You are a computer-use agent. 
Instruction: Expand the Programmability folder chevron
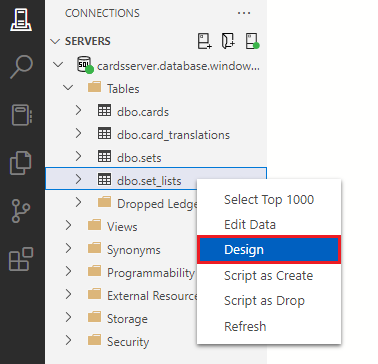click(x=68, y=272)
